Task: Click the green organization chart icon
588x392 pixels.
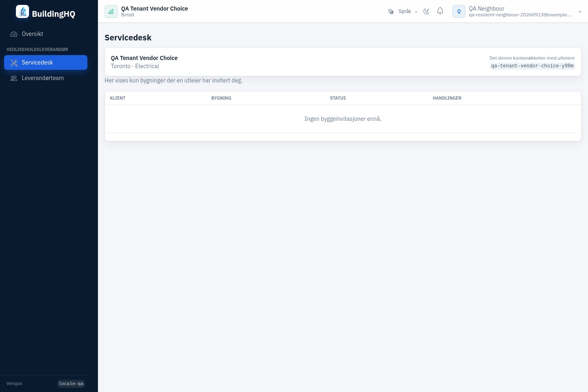Action: pos(111,11)
